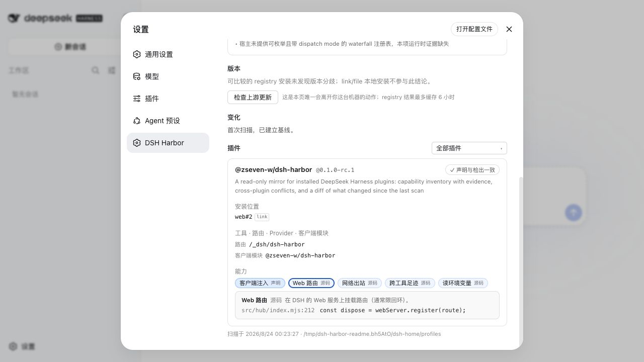Click the link tag beside web#2
Viewport: 644px width, 362px height.
(x=262, y=217)
